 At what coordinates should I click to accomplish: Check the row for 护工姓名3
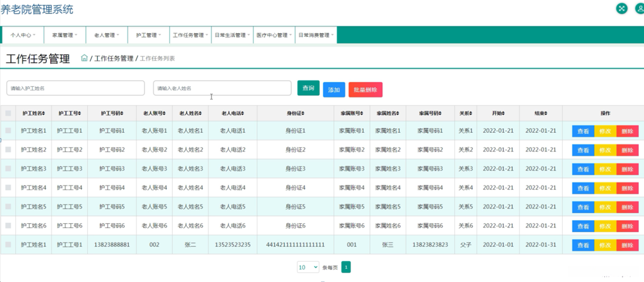8,169
